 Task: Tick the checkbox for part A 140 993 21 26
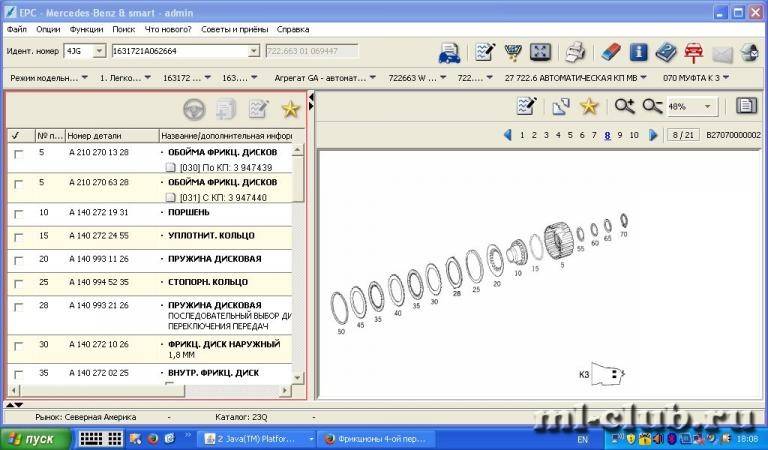pos(19,307)
